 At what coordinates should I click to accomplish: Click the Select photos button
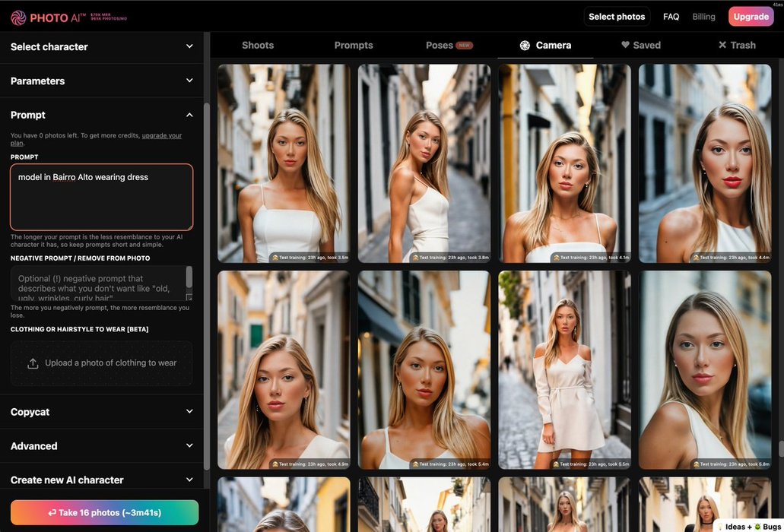coord(617,17)
